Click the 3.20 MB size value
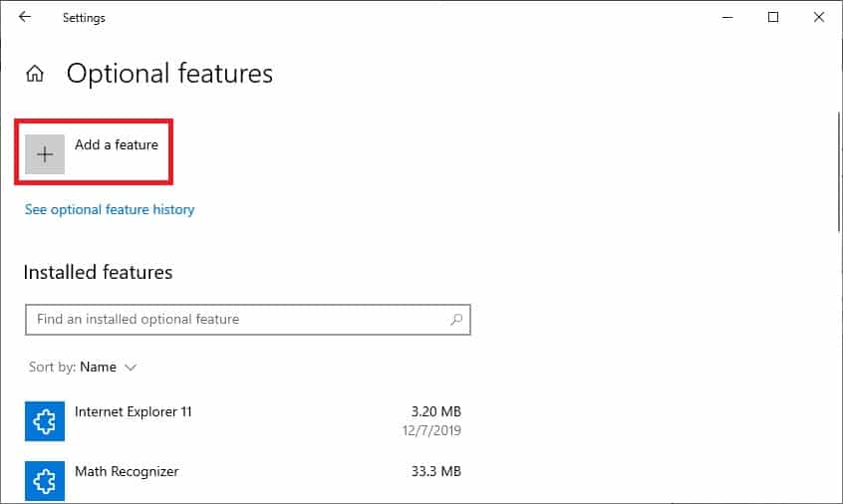 tap(436, 411)
